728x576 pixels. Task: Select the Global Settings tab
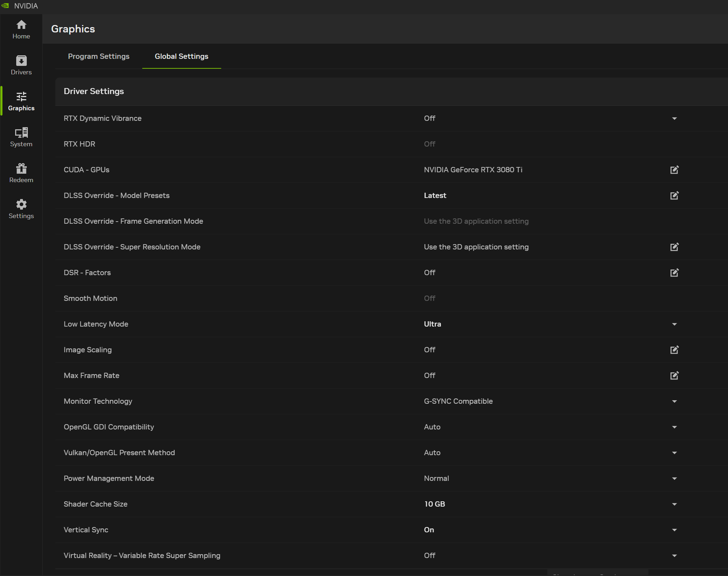click(x=181, y=56)
